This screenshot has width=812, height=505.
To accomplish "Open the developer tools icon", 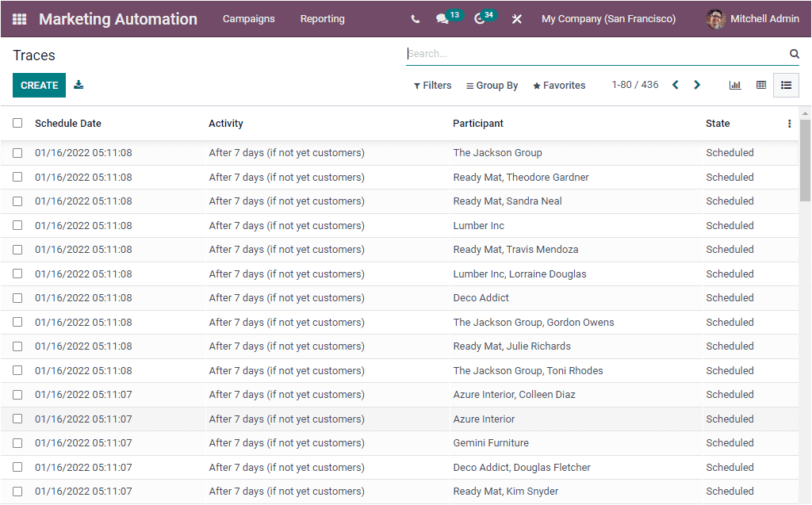I will 516,18.
